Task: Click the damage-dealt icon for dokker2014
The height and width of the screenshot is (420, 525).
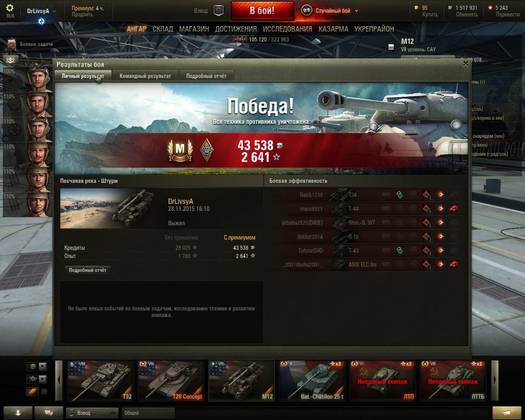Action: [x=440, y=237]
